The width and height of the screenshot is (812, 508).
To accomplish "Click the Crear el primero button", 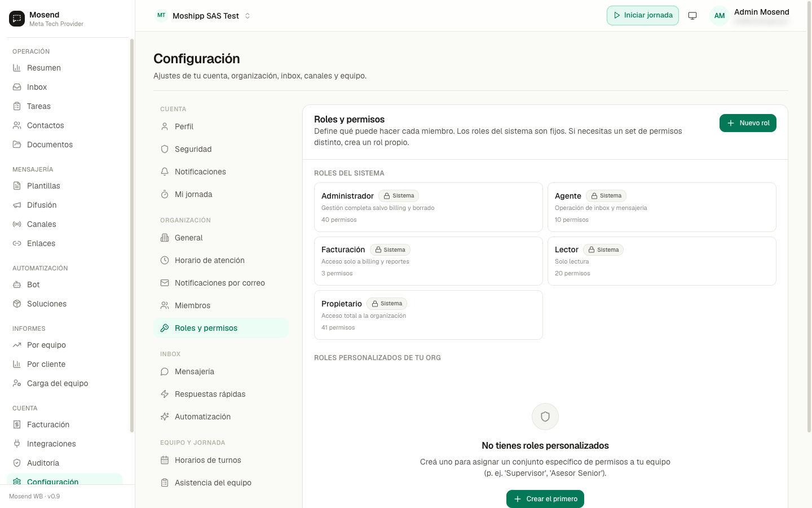I will 545,499.
